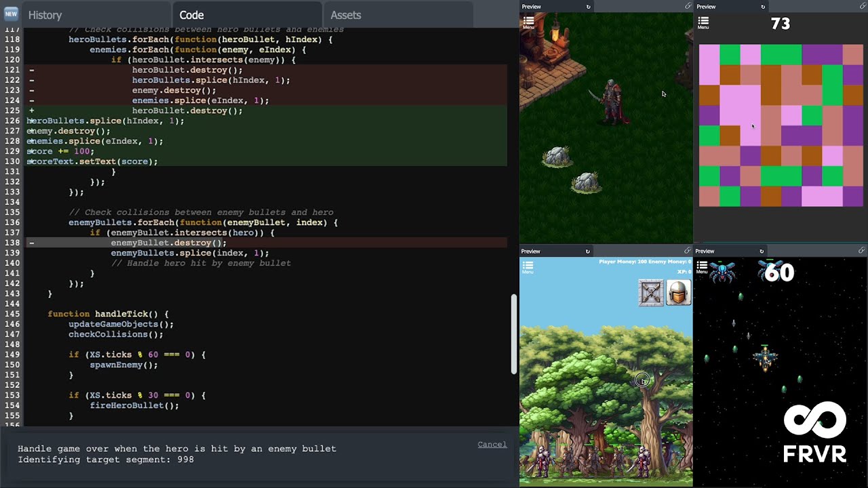Click link icon above forest battle preview
Image resolution: width=868 pixels, height=488 pixels.
pyautogui.click(x=688, y=251)
